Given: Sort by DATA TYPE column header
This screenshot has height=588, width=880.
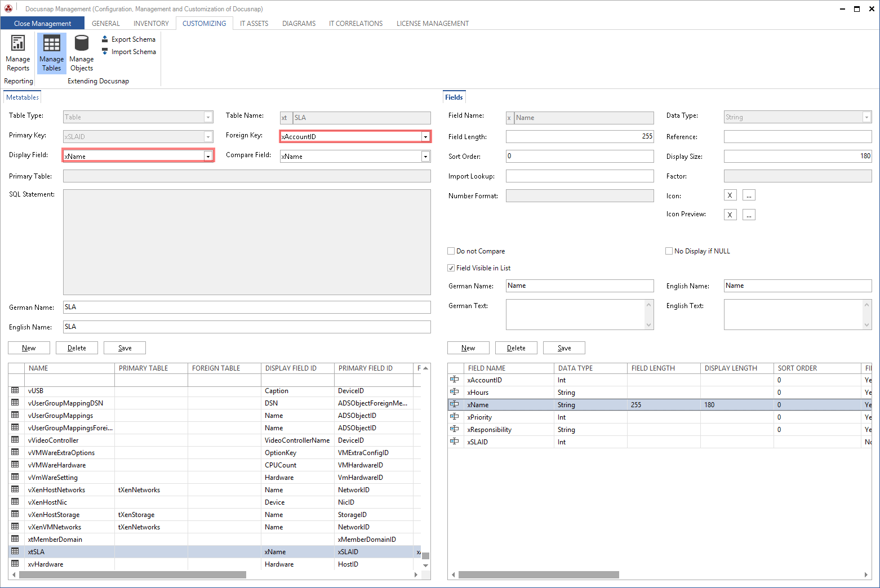Looking at the screenshot, I should click(590, 368).
